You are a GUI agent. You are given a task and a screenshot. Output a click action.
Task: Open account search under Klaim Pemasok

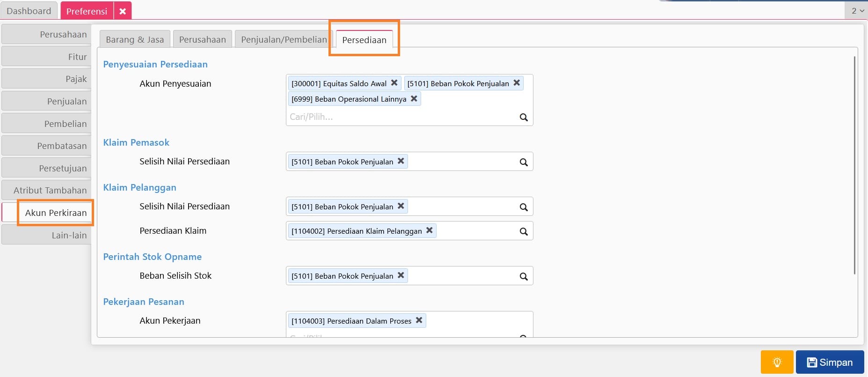(524, 162)
